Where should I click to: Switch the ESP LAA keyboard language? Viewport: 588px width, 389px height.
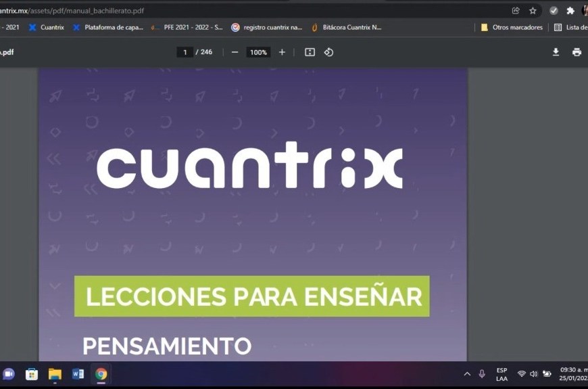point(501,374)
